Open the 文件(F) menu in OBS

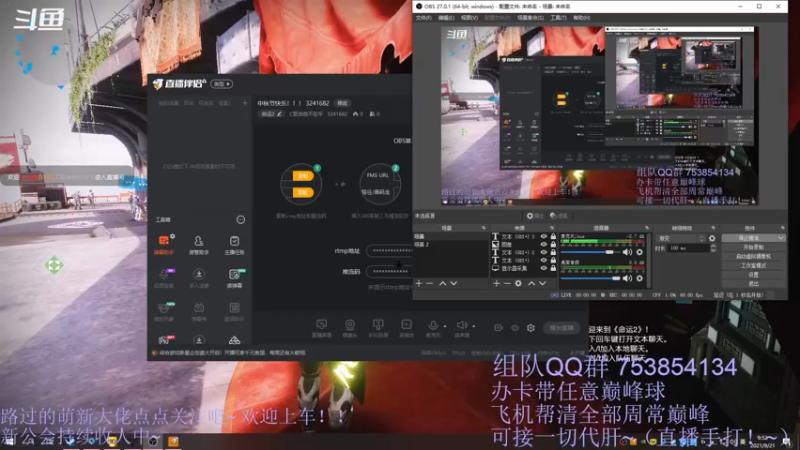pos(423,17)
